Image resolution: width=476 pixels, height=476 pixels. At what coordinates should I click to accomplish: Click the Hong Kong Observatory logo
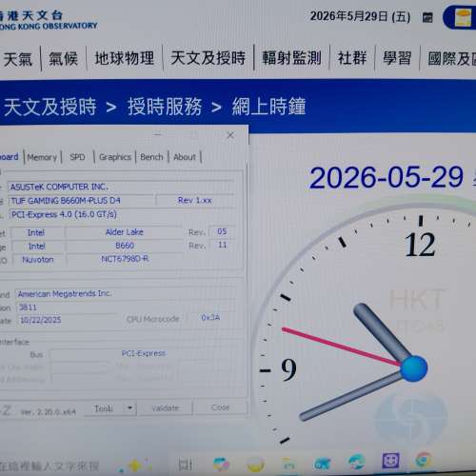pyautogui.click(x=48, y=20)
